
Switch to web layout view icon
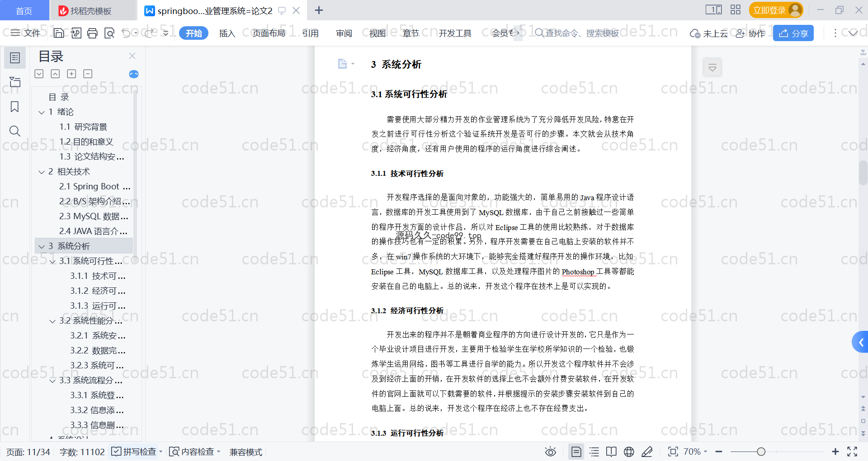pos(629,452)
